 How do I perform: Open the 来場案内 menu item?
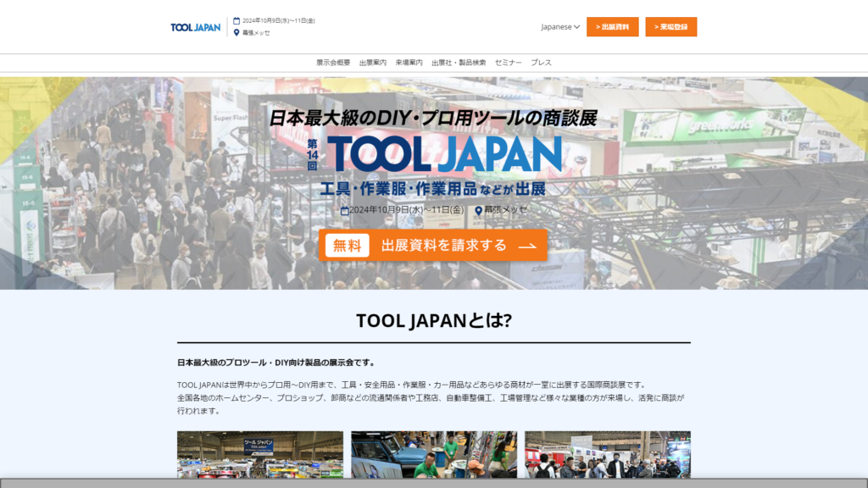pos(409,63)
